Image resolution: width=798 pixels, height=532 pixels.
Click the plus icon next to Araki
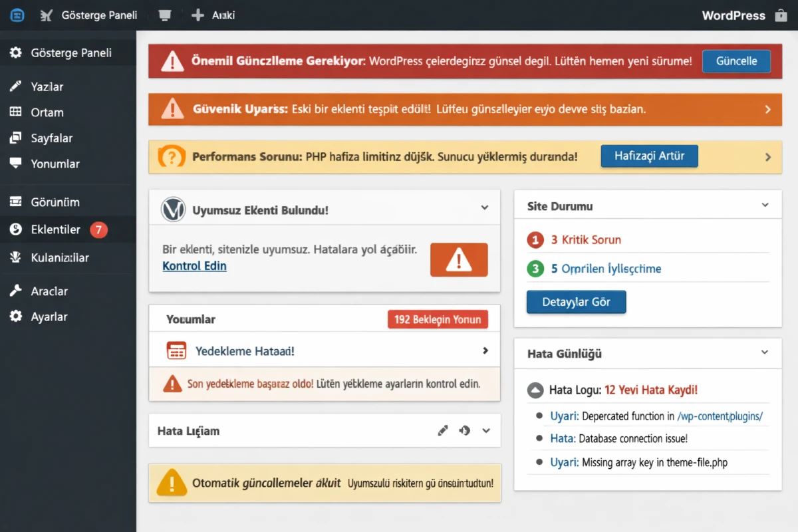[x=196, y=15]
